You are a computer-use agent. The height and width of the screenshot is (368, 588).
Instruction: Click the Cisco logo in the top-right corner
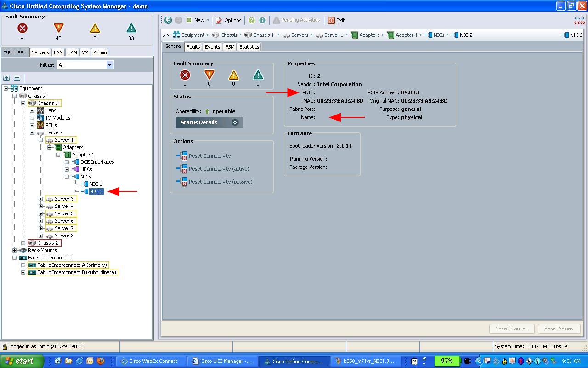tap(579, 20)
